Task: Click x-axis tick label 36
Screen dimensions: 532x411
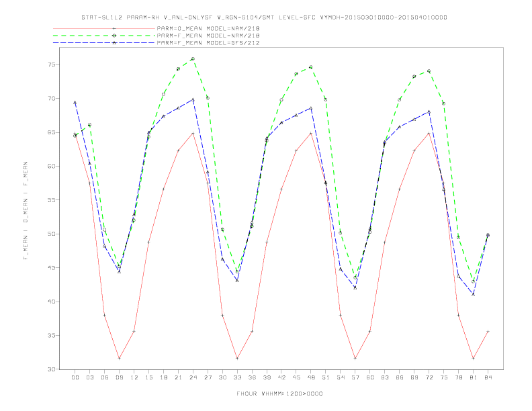Action: coord(252,377)
